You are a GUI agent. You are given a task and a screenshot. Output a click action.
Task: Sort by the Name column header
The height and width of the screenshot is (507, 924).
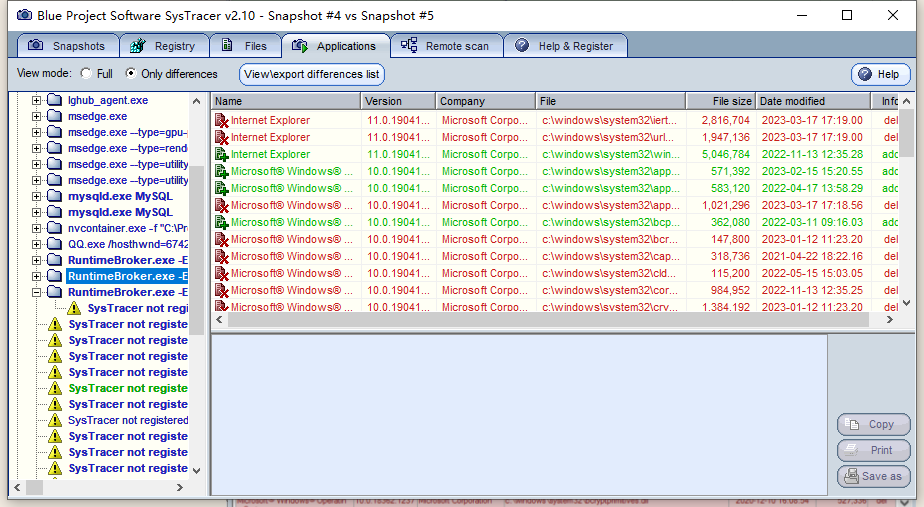[x=286, y=101]
